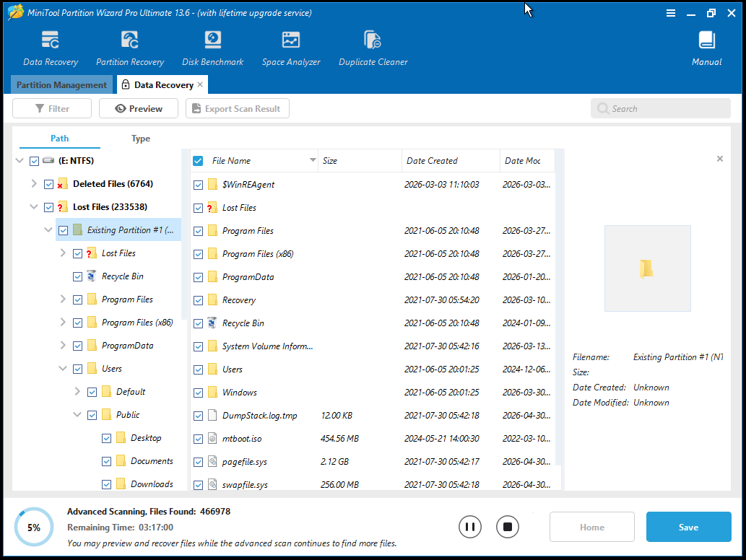The height and width of the screenshot is (560, 746).
Task: Click the DumpStack.log.tmp file icon
Action: [x=212, y=416]
